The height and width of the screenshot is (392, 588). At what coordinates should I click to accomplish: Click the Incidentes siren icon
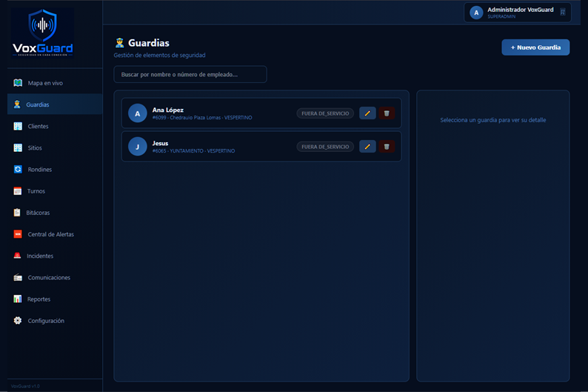[17, 256]
